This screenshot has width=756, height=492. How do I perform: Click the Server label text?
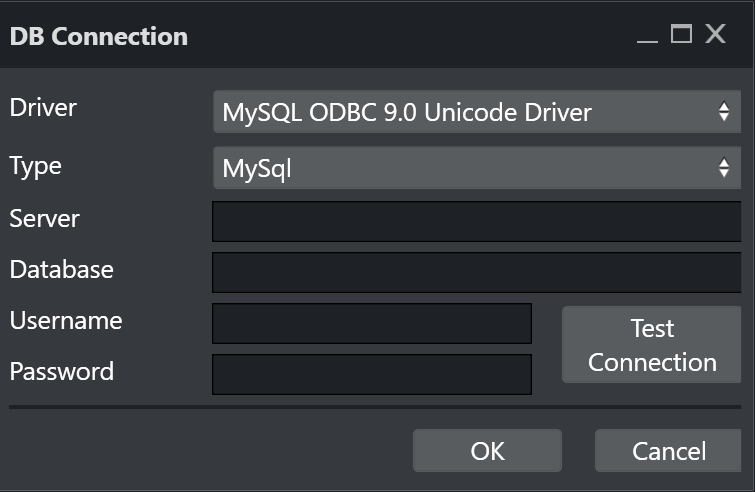[x=45, y=218]
